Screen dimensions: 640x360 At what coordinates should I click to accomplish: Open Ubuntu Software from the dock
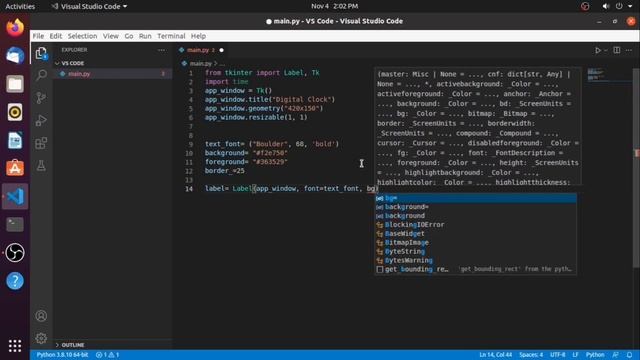pyautogui.click(x=15, y=168)
